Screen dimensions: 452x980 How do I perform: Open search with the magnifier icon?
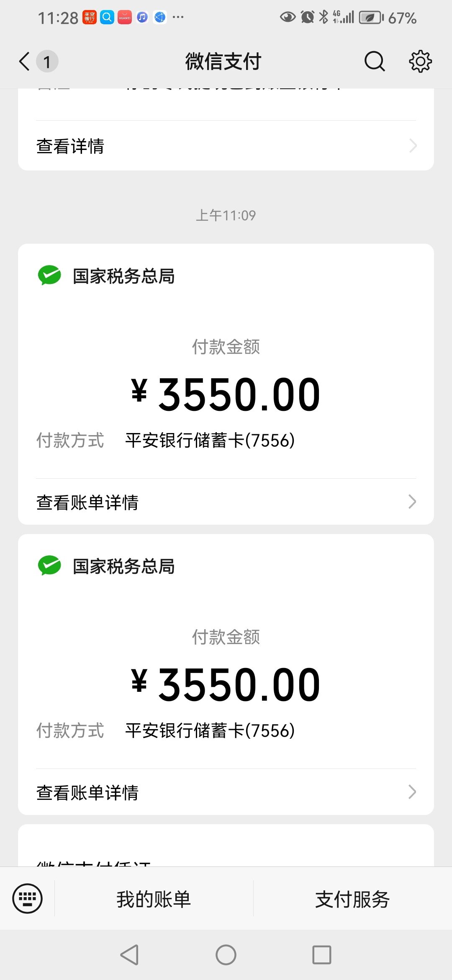click(374, 62)
